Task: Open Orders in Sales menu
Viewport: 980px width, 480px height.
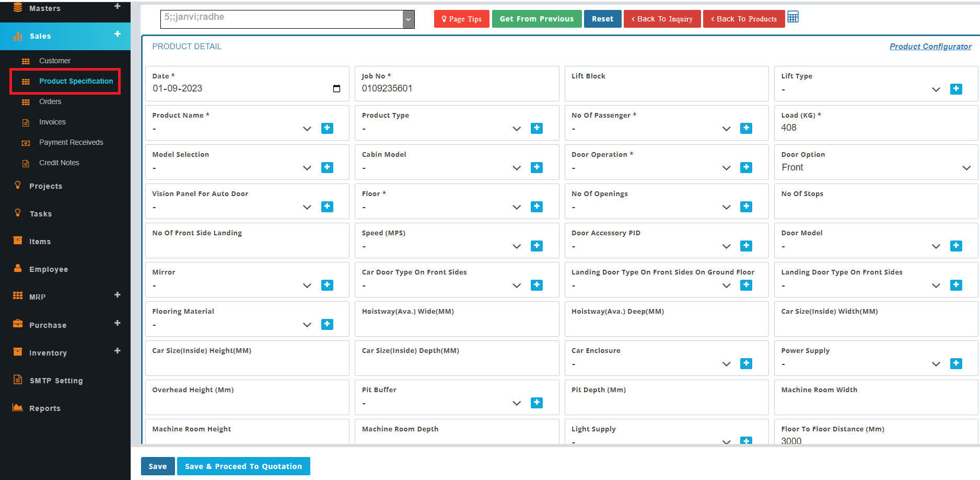Action: [x=50, y=101]
